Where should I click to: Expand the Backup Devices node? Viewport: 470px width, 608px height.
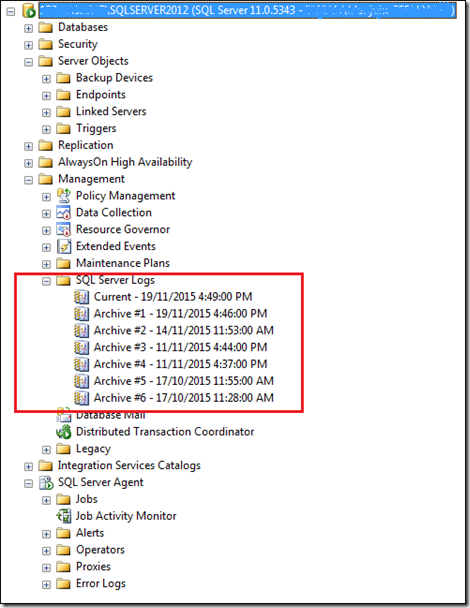point(46,79)
